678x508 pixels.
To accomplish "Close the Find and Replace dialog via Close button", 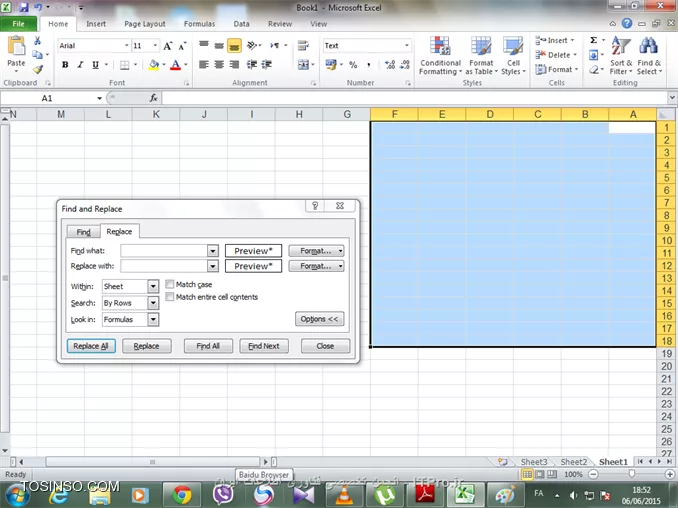I will (x=325, y=346).
